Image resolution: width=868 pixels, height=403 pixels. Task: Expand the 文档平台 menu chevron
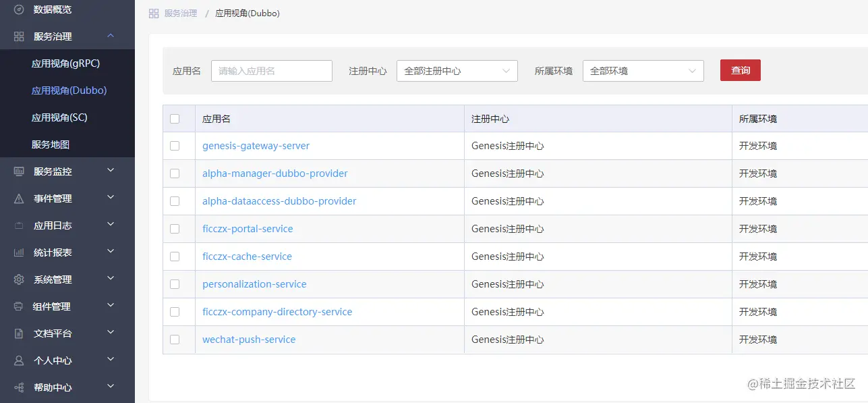[x=111, y=333]
